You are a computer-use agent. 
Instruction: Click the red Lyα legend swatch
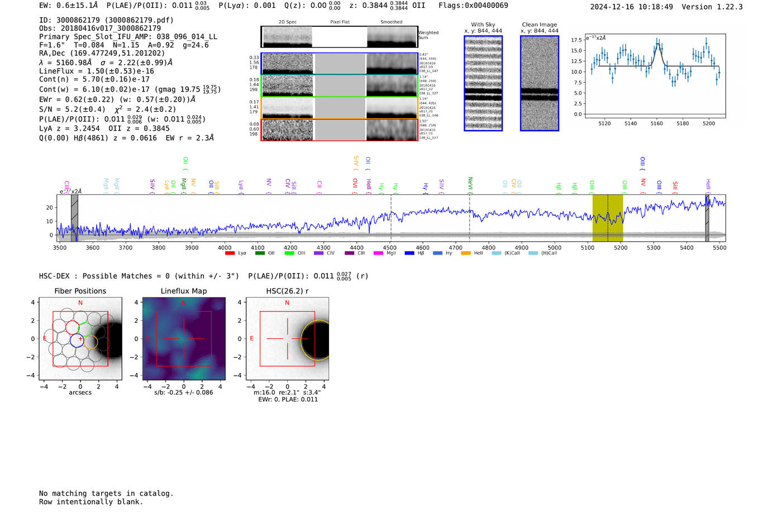click(230, 253)
